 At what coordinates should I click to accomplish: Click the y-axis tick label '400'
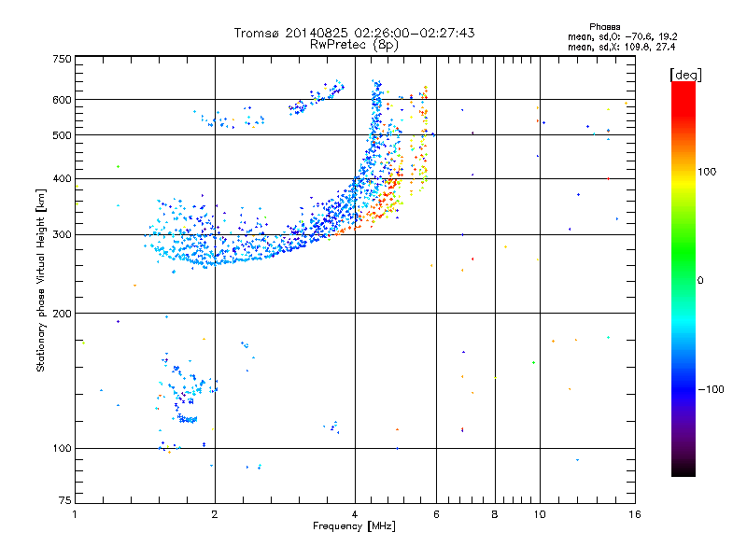click(x=62, y=178)
